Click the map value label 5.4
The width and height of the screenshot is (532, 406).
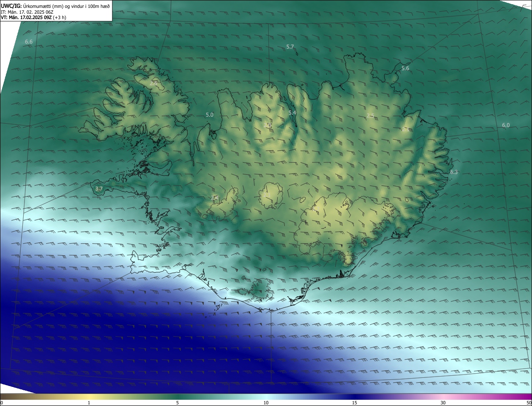click(292, 113)
